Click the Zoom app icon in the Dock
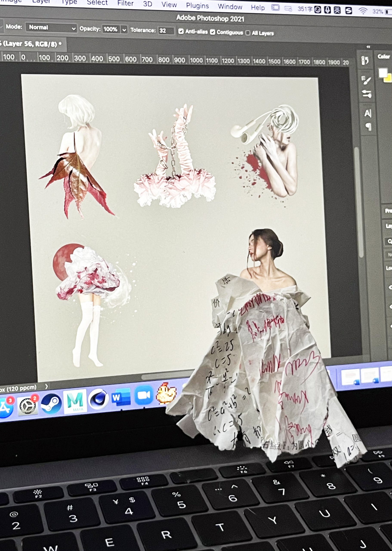The height and width of the screenshot is (551, 392). click(x=144, y=395)
